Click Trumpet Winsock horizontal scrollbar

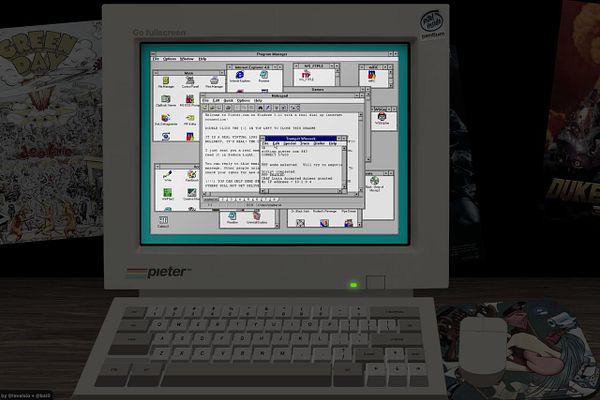[x=301, y=190]
